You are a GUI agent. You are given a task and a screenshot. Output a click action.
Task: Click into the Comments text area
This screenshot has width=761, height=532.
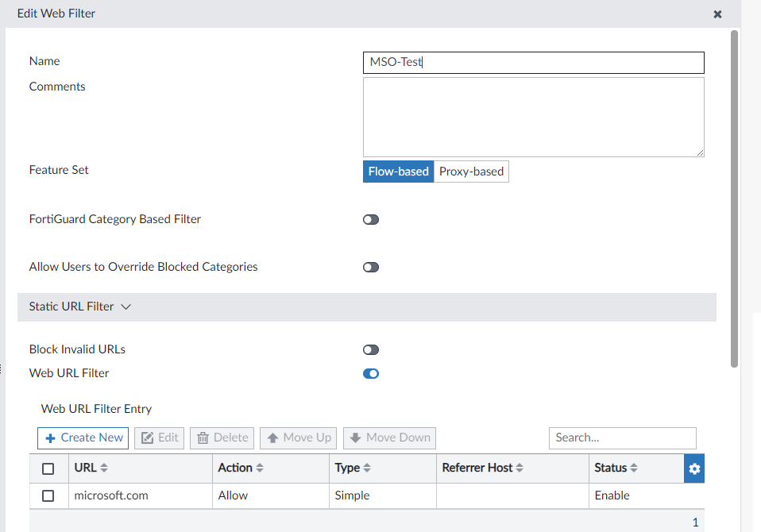coord(533,117)
